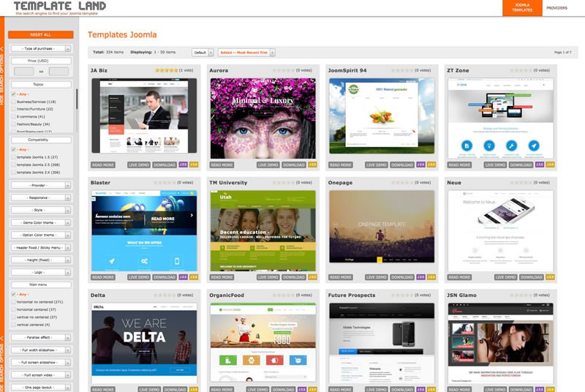
Task: Click the yellow J3.X badge on JA Biz
Action: click(x=194, y=165)
